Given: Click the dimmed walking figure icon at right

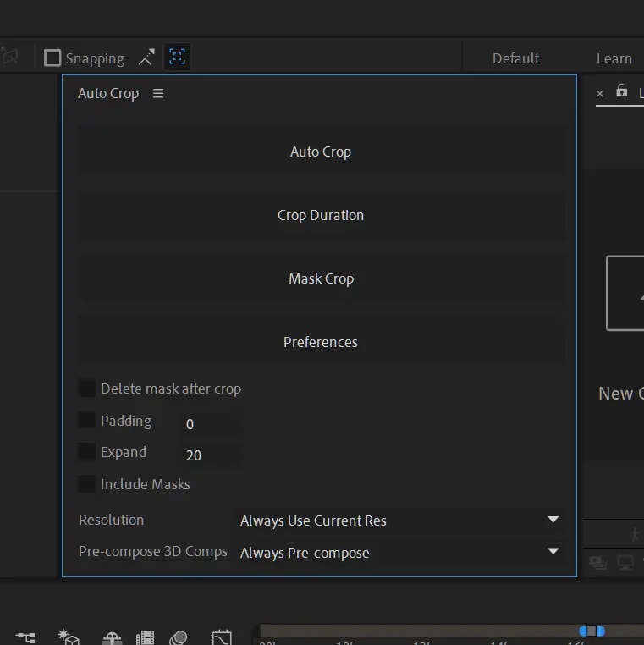Looking at the screenshot, I should 636,534.
